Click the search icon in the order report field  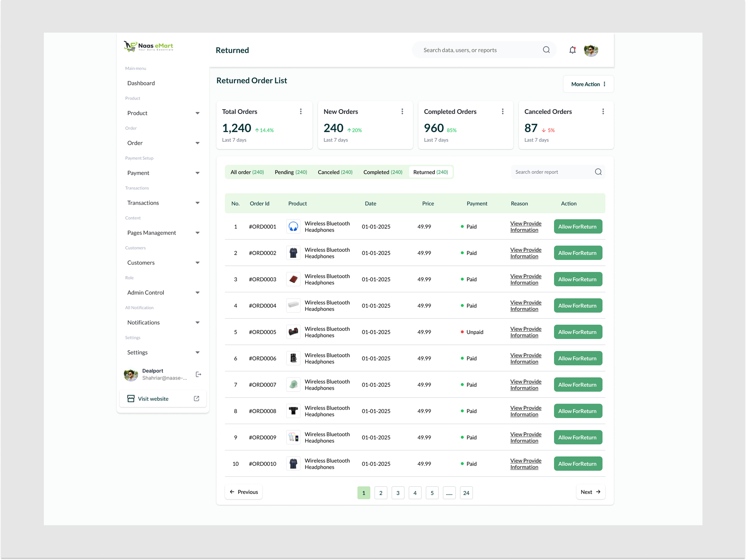(598, 172)
